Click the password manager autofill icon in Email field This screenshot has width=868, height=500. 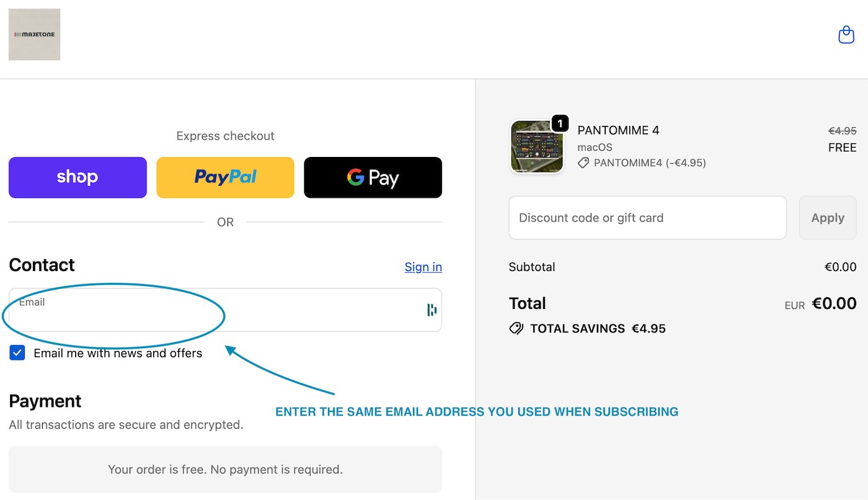coord(432,310)
